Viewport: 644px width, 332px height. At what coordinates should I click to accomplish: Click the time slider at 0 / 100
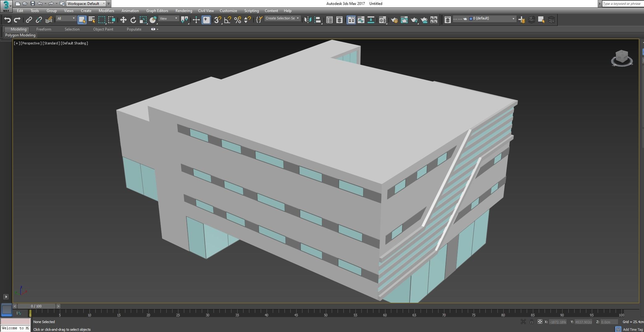pyautogui.click(x=36, y=306)
